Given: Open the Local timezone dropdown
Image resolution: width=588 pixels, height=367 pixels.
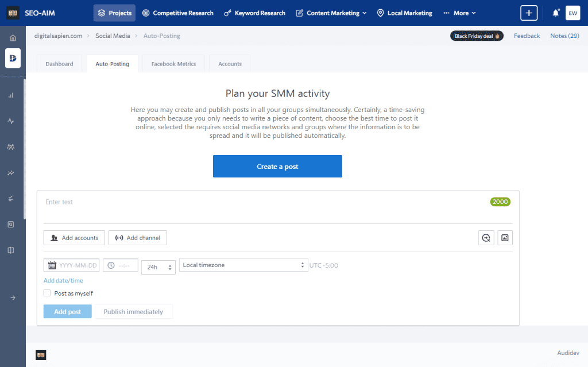Looking at the screenshot, I should click(243, 265).
